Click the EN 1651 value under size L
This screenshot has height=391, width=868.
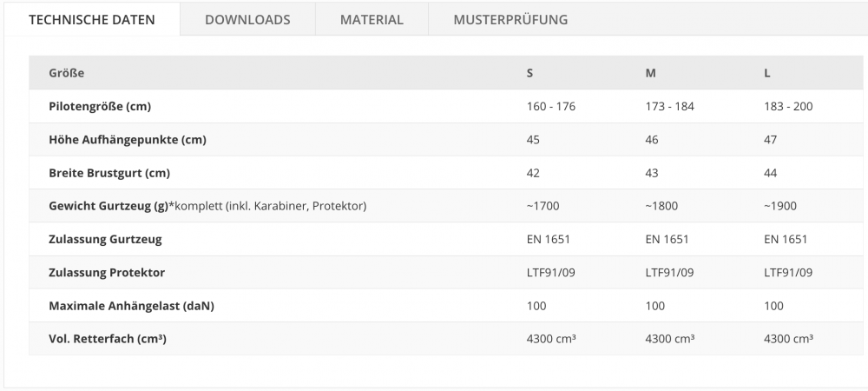click(x=786, y=239)
